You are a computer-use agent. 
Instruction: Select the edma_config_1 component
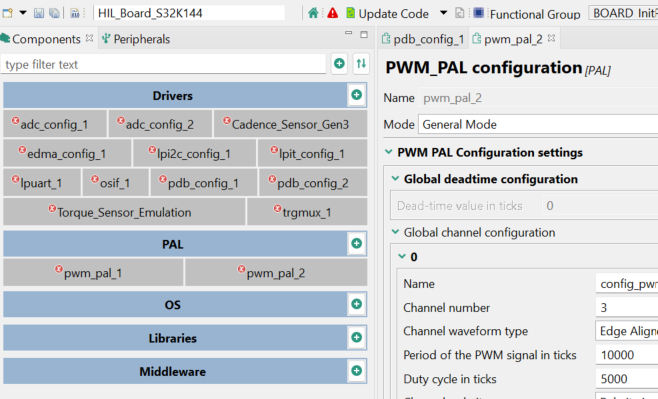(67, 154)
